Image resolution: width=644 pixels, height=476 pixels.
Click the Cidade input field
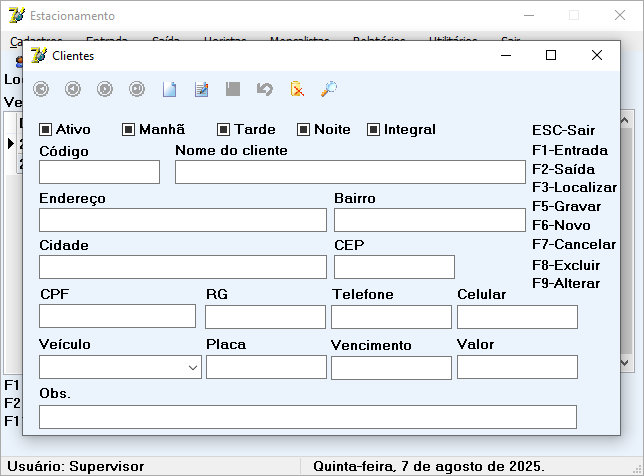tap(183, 267)
